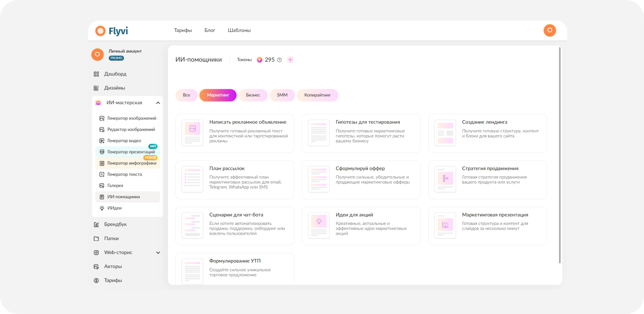The image size is (644, 314).
Task: Click the Авторы sidebar icon
Action: tap(96, 267)
